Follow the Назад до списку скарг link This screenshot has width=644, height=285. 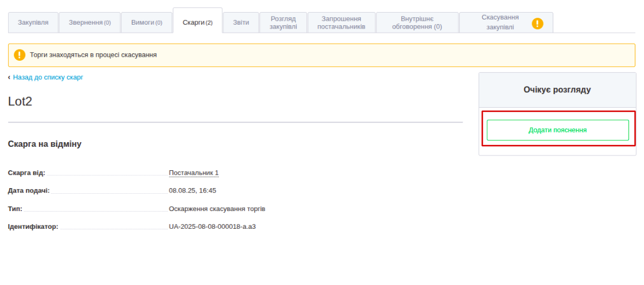click(x=48, y=77)
